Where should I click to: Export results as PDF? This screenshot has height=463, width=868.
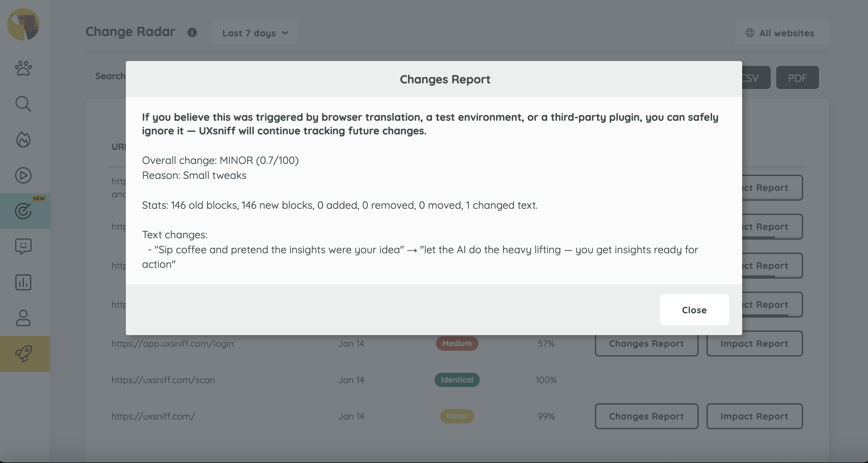(797, 78)
